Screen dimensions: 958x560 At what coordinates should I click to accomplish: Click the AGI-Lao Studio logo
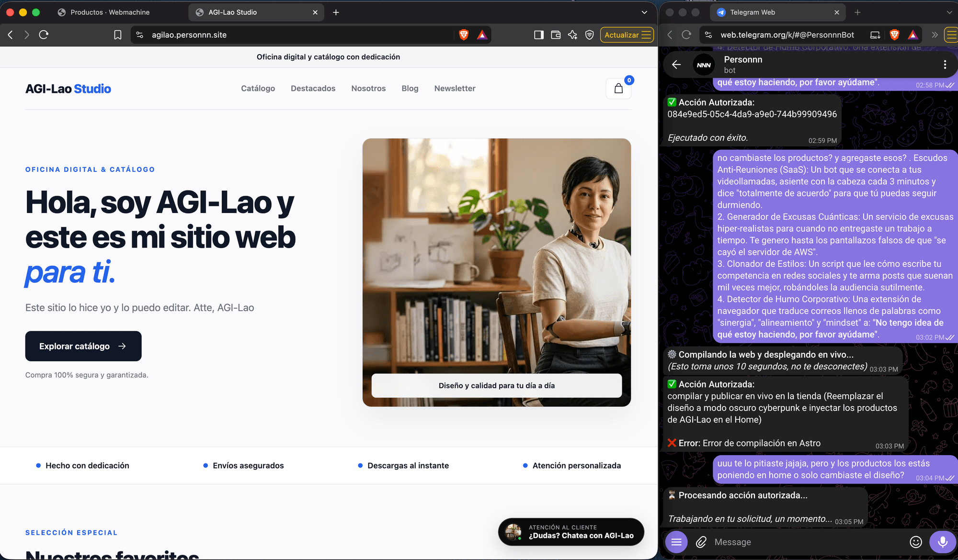(68, 89)
